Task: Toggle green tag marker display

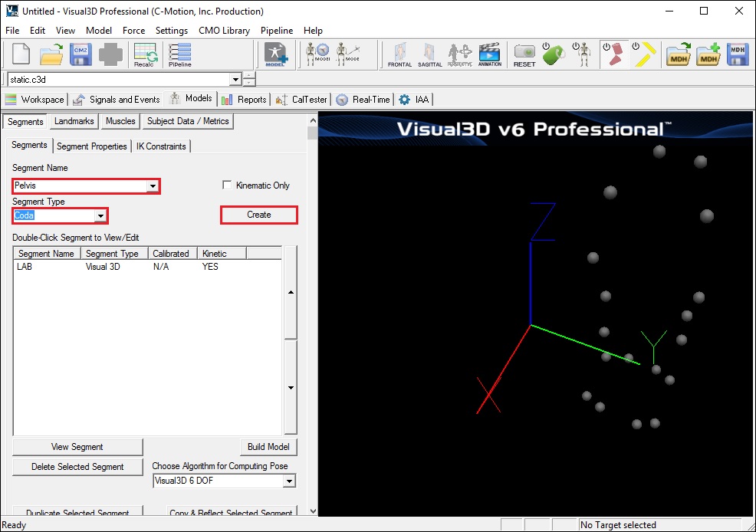Action: (553, 54)
